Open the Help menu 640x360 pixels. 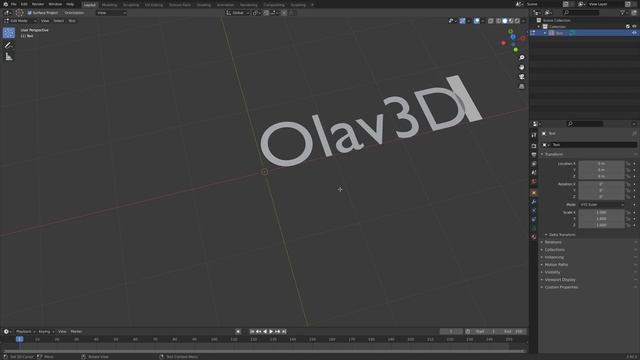point(70,4)
